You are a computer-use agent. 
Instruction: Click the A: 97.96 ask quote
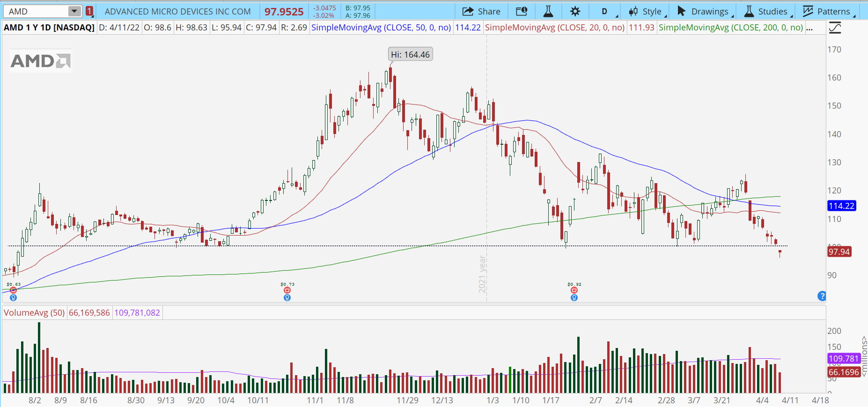[358, 15]
